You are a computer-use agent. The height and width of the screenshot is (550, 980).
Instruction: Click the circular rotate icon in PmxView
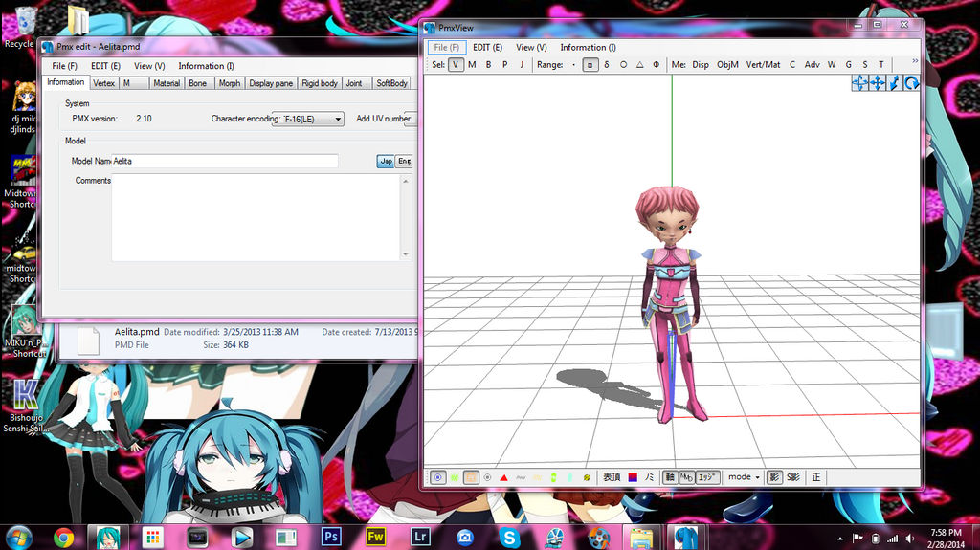pos(911,82)
